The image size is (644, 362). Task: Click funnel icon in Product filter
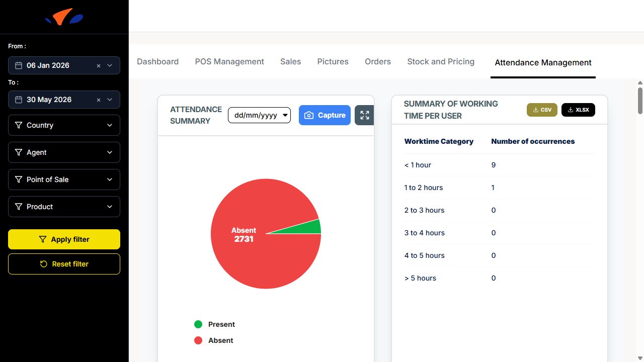[19, 207]
